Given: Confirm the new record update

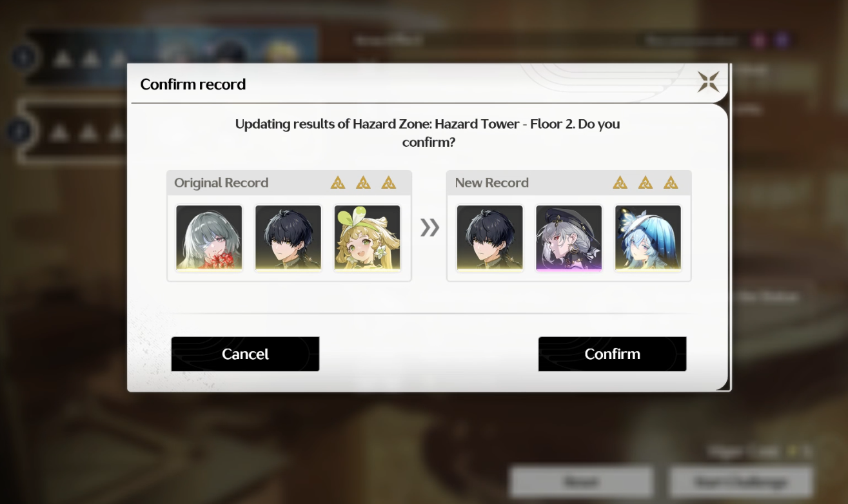Looking at the screenshot, I should [612, 354].
